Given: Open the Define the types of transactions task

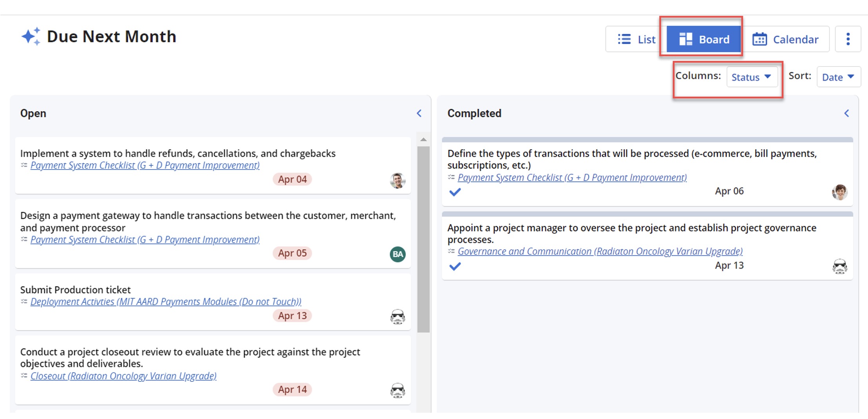Looking at the screenshot, I should [x=632, y=159].
